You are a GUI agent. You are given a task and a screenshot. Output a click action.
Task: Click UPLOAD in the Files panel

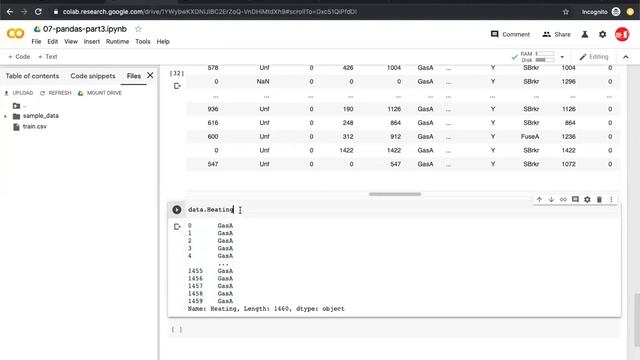[x=19, y=93]
